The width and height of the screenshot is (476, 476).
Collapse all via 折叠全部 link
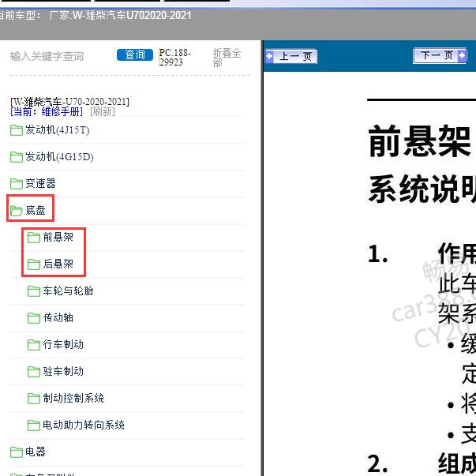227,58
